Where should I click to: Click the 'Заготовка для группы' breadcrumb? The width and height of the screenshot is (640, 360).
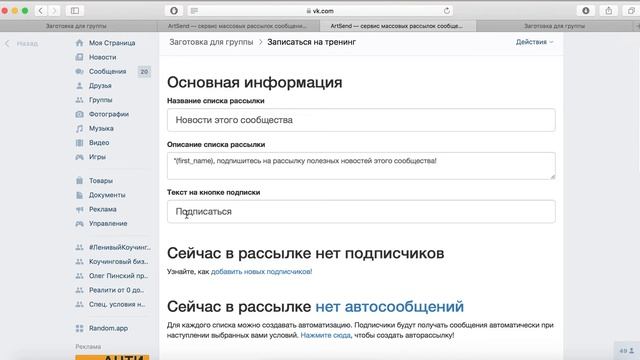(211, 42)
